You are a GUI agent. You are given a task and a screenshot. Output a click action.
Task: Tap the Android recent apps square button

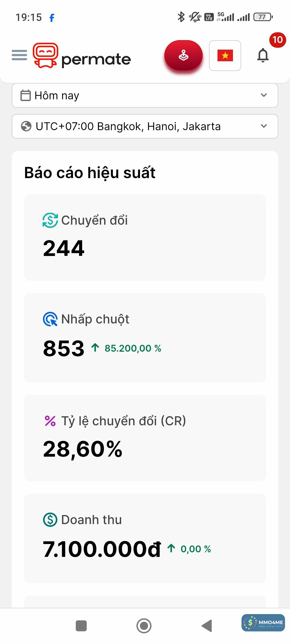(81, 626)
